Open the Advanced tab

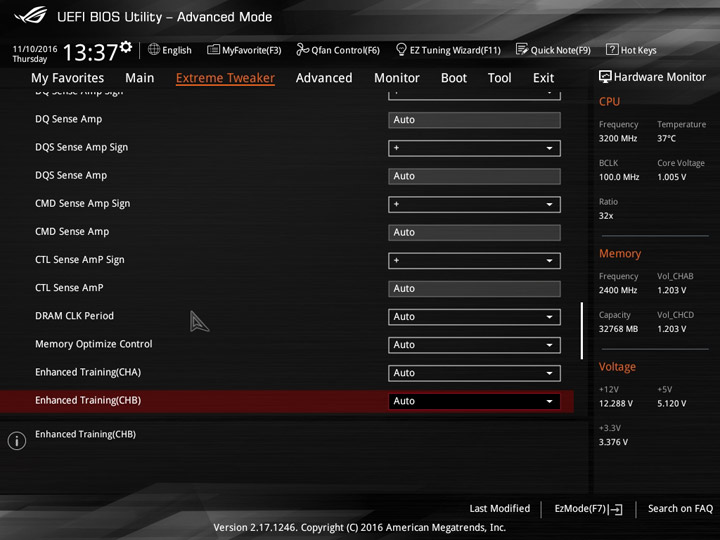click(x=324, y=78)
